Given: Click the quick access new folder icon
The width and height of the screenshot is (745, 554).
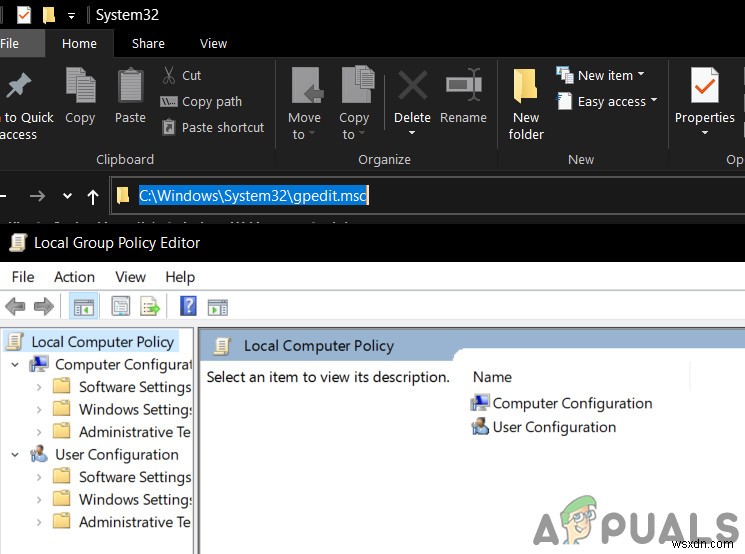Looking at the screenshot, I should [x=48, y=15].
